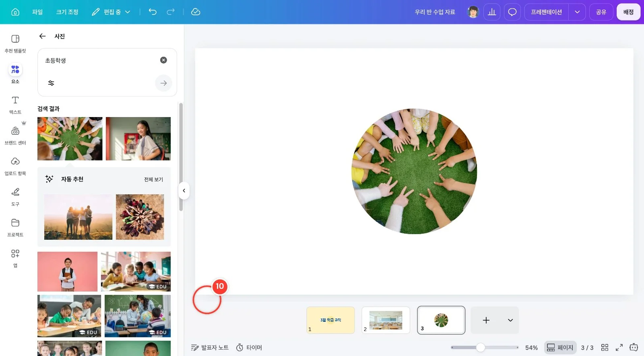Open 추천 템플릿 in the sidebar
644x356 pixels.
click(15, 43)
